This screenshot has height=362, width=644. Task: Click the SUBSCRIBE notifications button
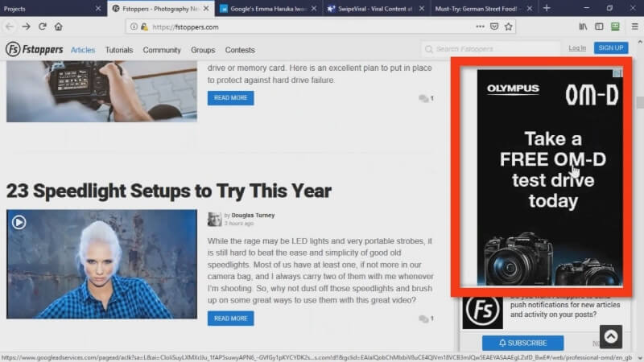(522, 343)
